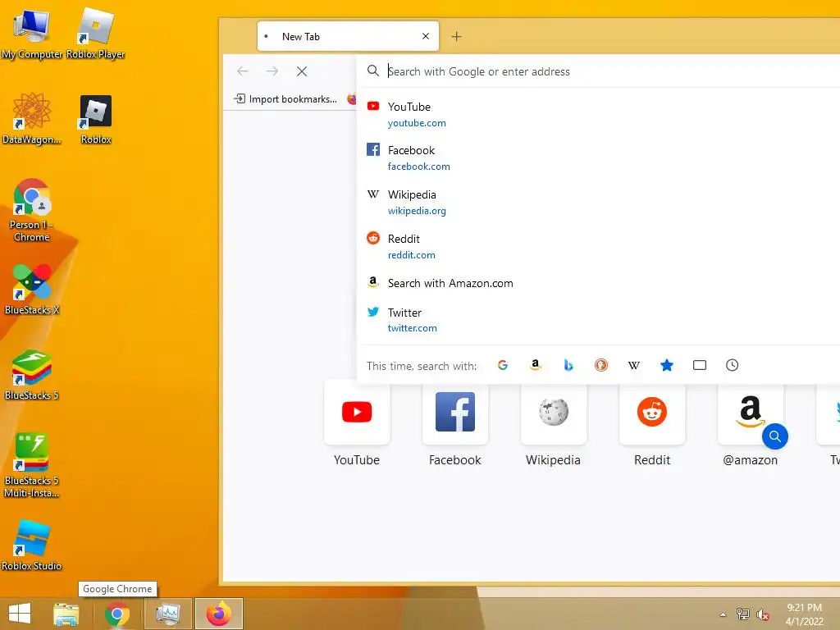Click the network tray icon

[x=743, y=614]
